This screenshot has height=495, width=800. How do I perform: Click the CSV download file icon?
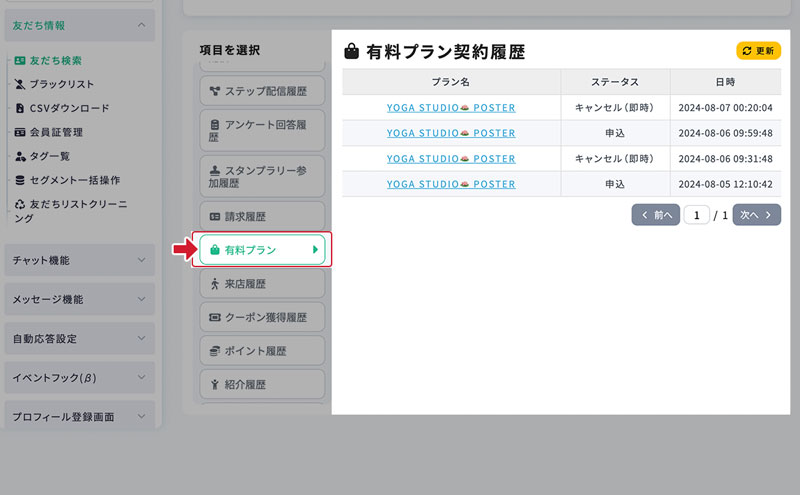20,108
